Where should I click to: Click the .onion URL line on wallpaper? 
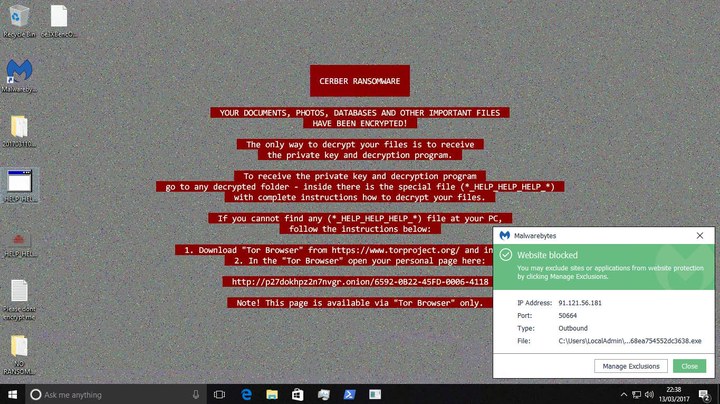[x=360, y=282]
